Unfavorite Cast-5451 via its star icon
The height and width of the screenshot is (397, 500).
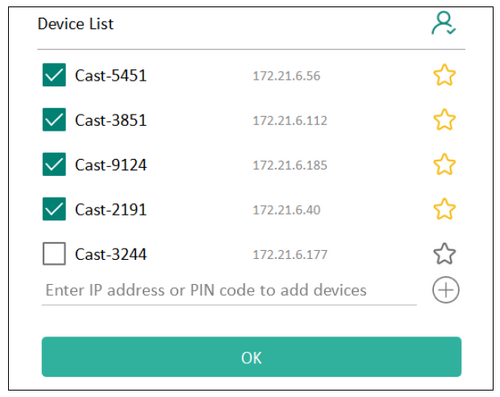point(444,75)
